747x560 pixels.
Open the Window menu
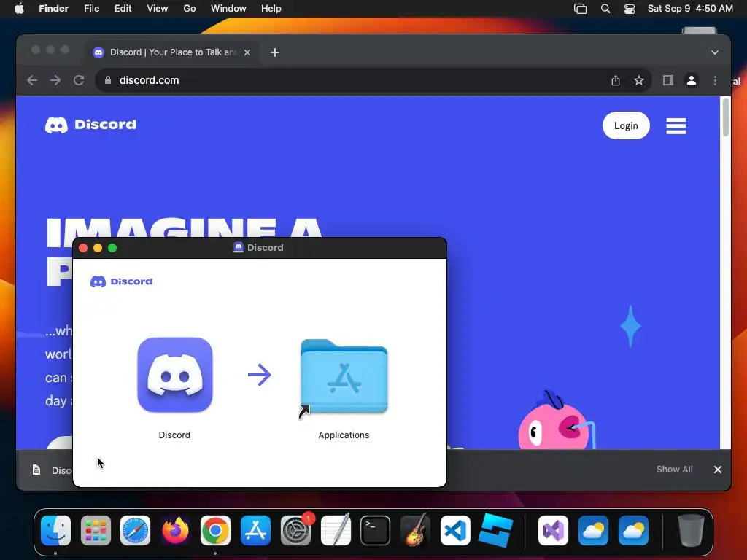[x=228, y=9]
